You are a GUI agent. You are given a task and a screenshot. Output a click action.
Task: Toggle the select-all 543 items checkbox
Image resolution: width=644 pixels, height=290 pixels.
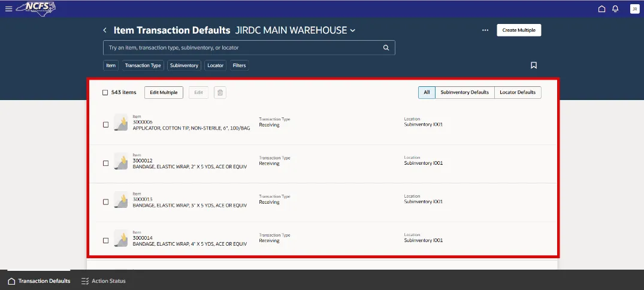coord(105,92)
